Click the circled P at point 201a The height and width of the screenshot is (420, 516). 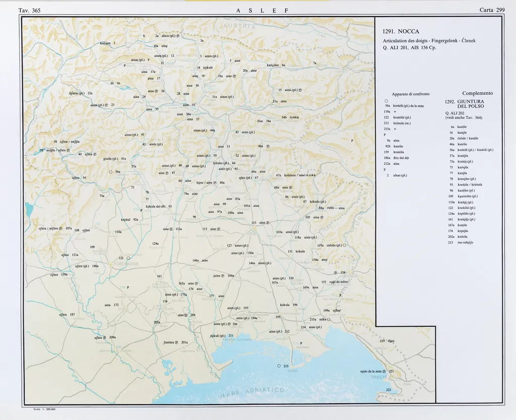coord(176,342)
